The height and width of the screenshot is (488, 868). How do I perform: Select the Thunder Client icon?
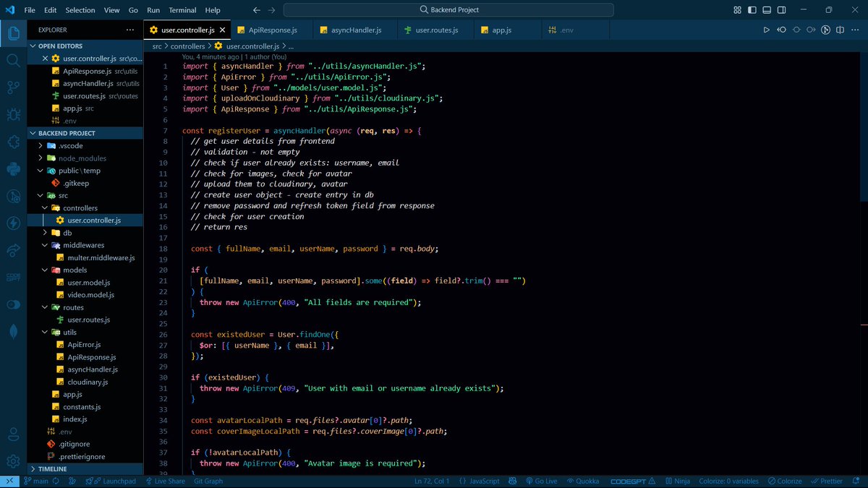(x=12, y=221)
